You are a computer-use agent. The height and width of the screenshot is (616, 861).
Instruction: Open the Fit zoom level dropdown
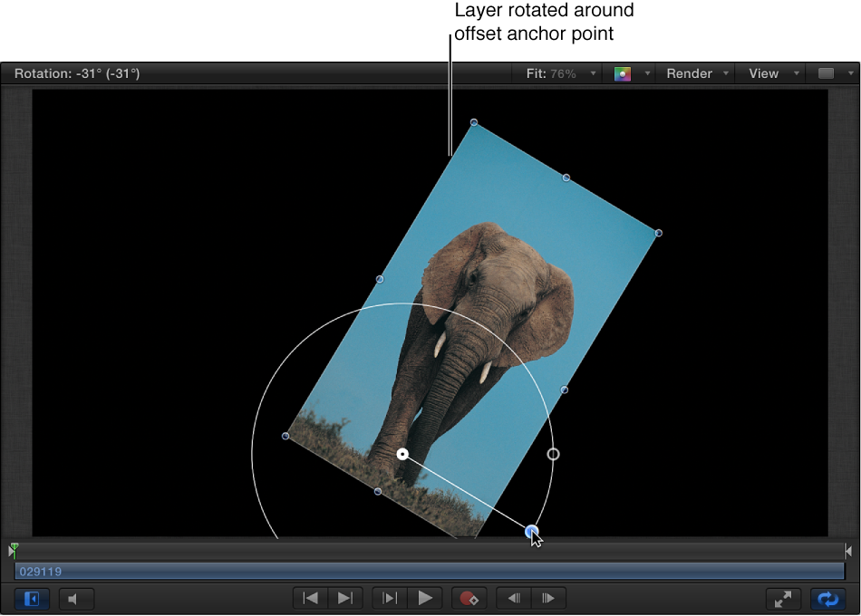pos(594,72)
